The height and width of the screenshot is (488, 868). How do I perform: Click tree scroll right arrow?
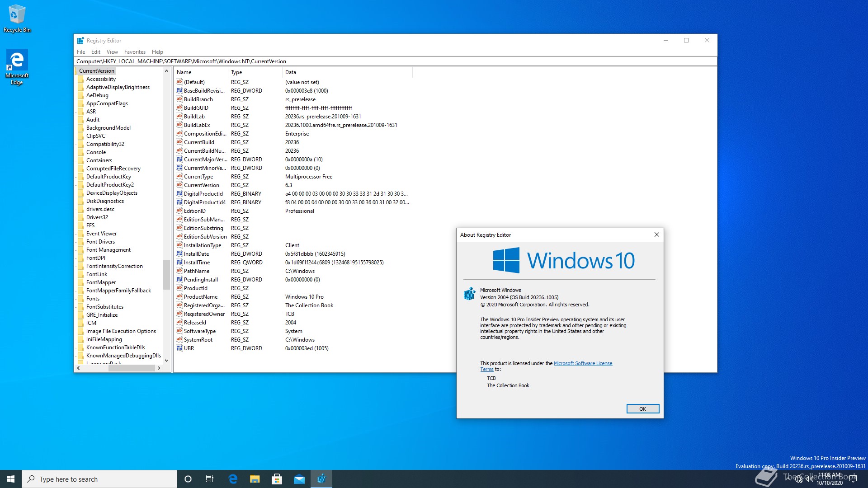159,368
